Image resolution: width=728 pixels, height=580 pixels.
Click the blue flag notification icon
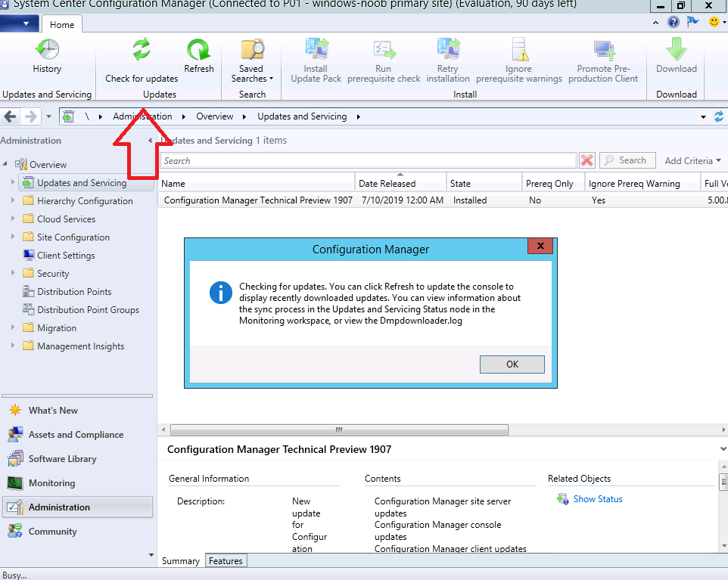click(692, 22)
